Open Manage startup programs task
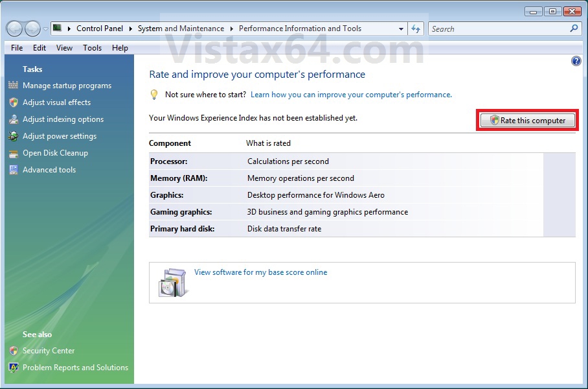The height and width of the screenshot is (389, 588). 67,86
